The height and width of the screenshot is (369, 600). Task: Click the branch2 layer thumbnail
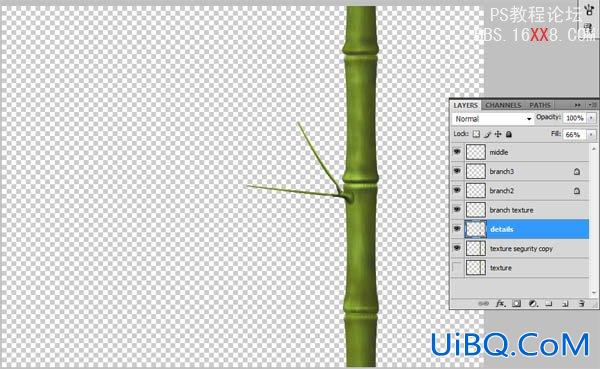[476, 190]
